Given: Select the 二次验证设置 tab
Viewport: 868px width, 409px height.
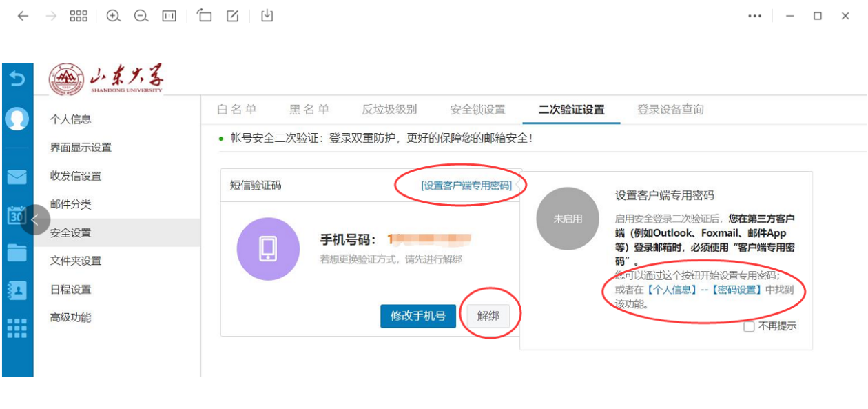Looking at the screenshot, I should (x=572, y=110).
